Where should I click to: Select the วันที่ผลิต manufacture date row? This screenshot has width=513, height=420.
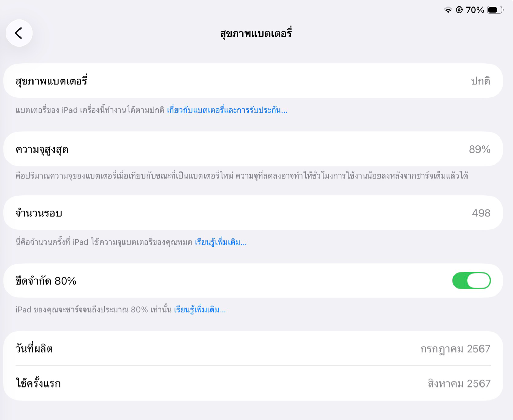point(253,349)
